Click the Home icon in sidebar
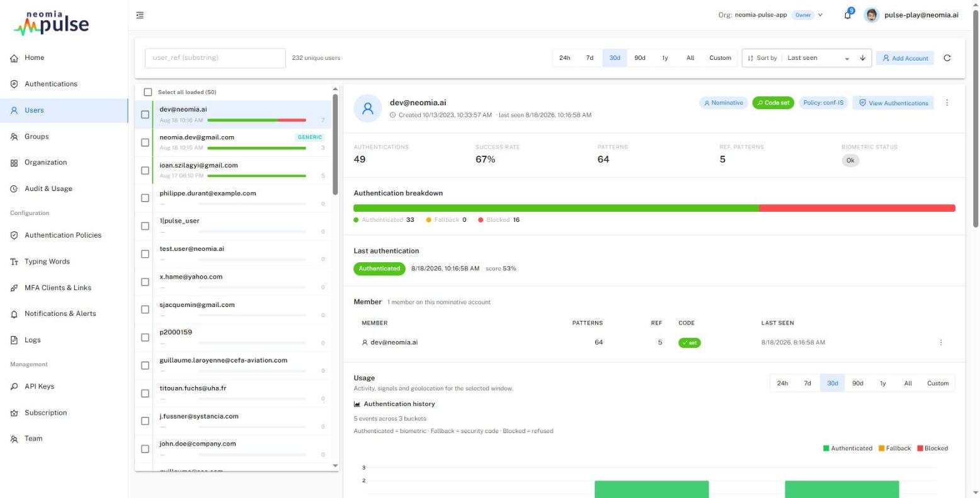Image resolution: width=980 pixels, height=498 pixels. [14, 58]
